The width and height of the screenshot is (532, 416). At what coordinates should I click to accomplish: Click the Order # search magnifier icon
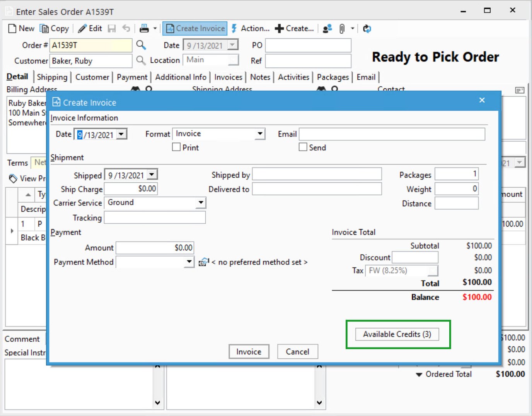click(x=141, y=45)
